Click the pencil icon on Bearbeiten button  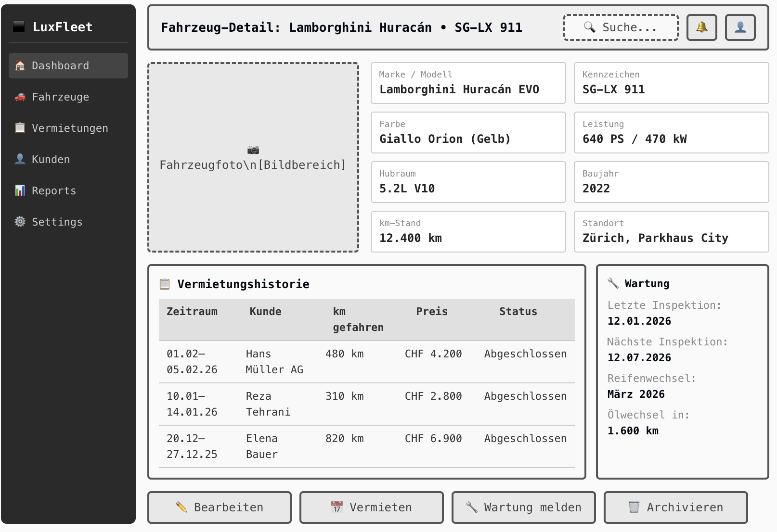(181, 507)
